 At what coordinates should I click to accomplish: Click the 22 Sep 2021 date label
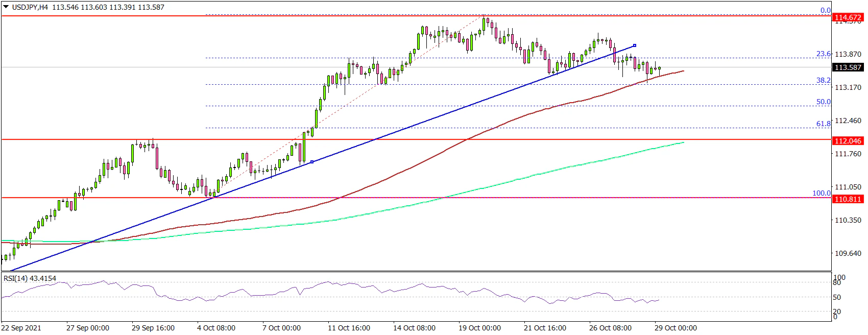pyautogui.click(x=21, y=328)
